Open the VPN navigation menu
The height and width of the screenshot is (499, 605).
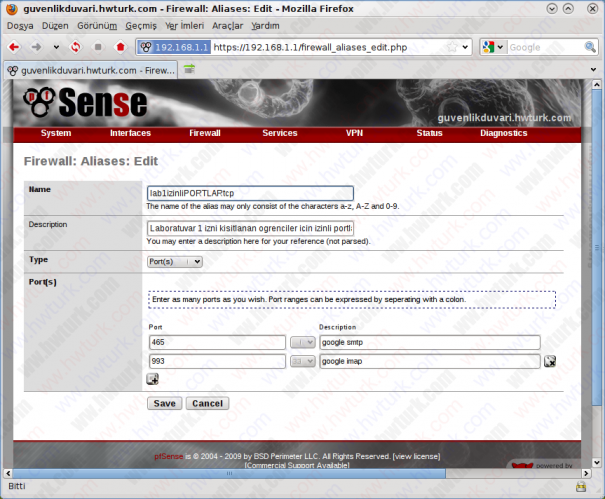354,133
